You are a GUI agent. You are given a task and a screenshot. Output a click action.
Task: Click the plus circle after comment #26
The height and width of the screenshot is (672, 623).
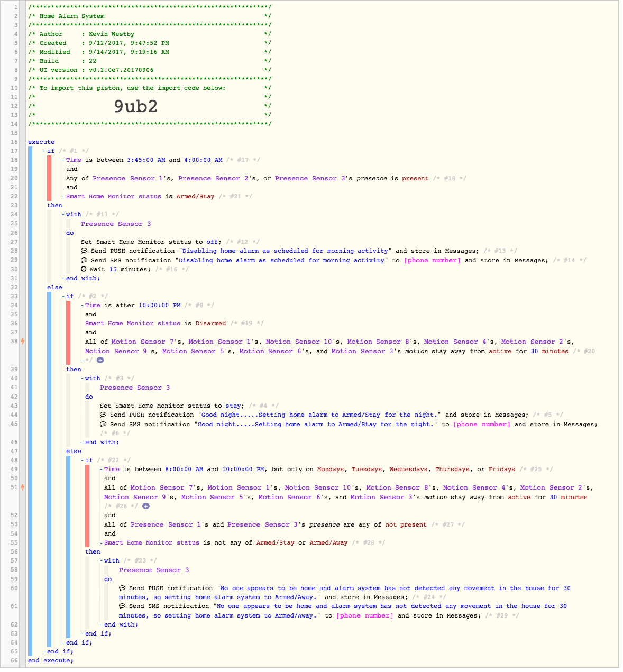click(146, 506)
